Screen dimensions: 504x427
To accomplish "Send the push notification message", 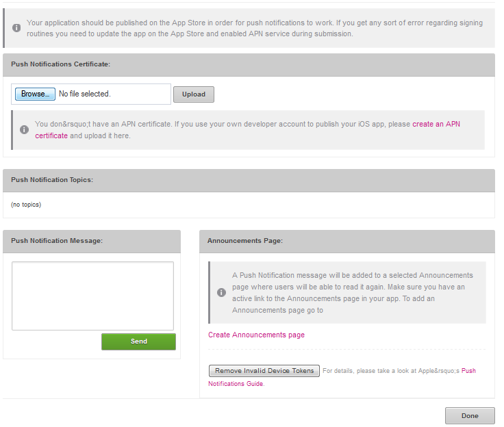I will [138, 341].
